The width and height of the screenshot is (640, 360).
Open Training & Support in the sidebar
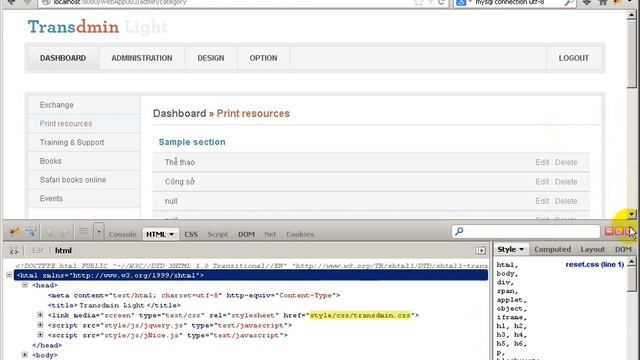(x=84, y=142)
